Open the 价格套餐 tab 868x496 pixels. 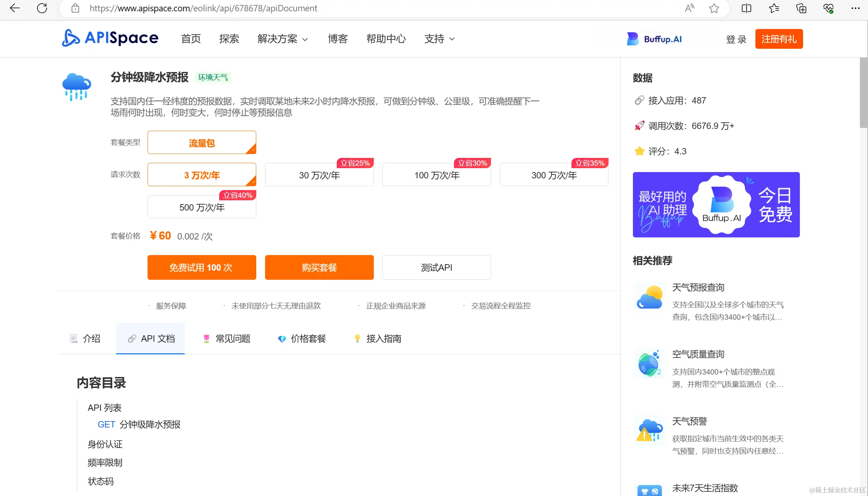click(x=302, y=338)
